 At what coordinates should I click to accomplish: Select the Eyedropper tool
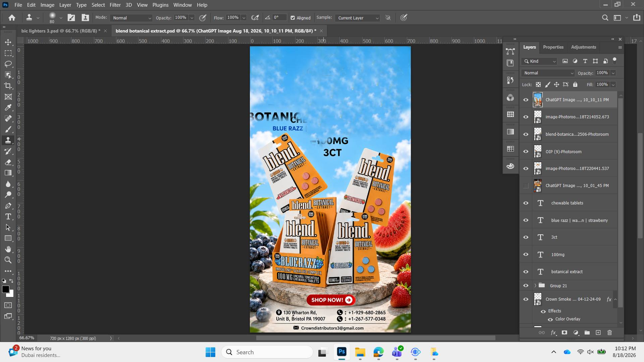(x=8, y=108)
